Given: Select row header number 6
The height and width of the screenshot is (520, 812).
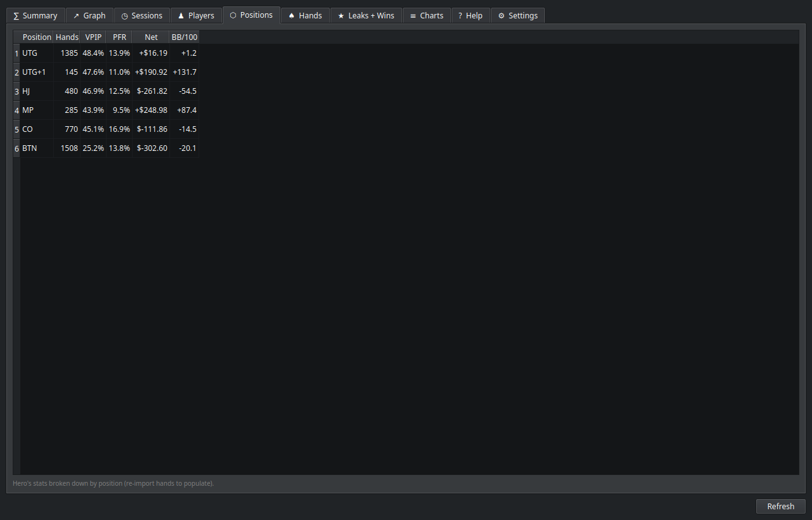Looking at the screenshot, I should 16,148.
